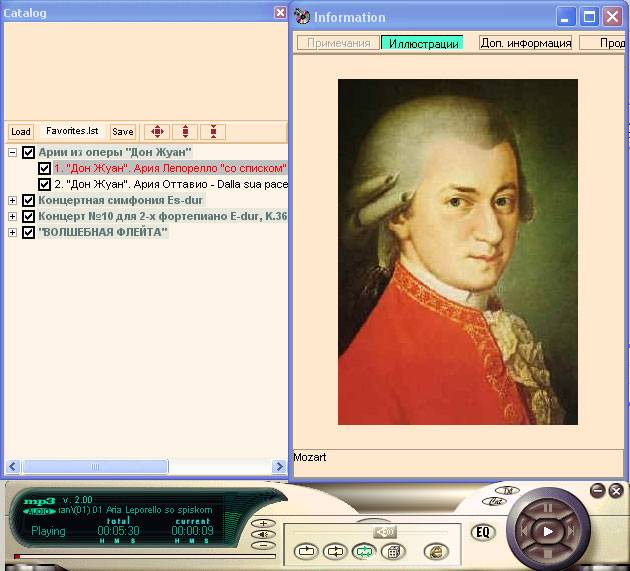Image resolution: width=630 pixels, height=571 pixels.
Task: Skip to the next track
Action: [571, 532]
